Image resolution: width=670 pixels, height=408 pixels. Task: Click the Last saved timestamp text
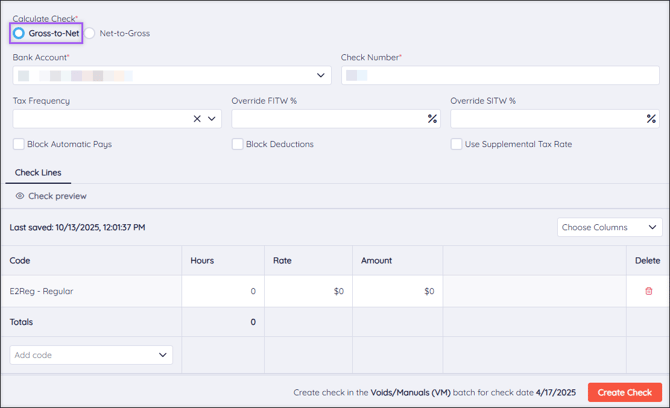pyautogui.click(x=77, y=227)
